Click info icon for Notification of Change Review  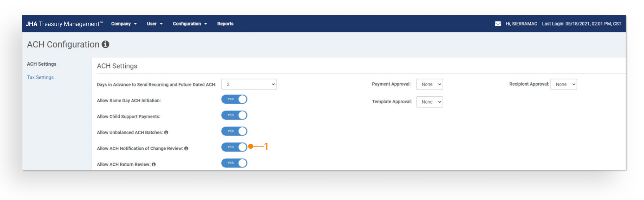[x=186, y=148]
